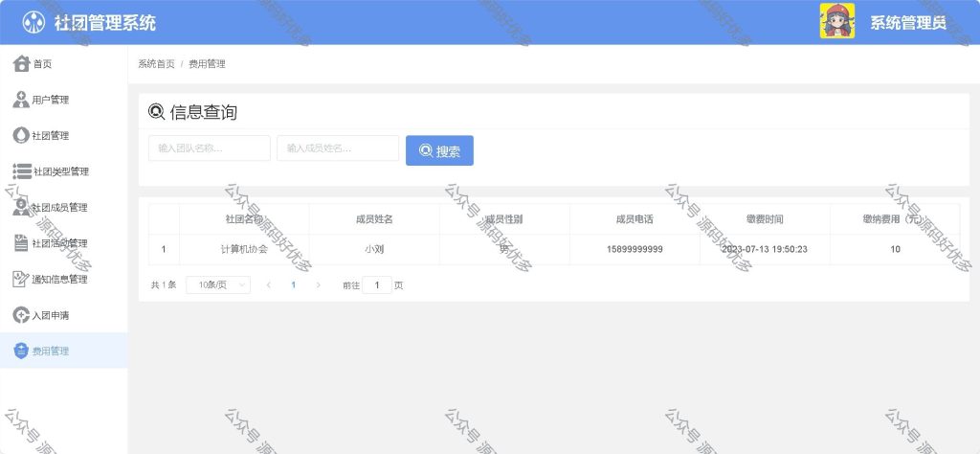Click the 社团管理 droplet icon

(21, 136)
